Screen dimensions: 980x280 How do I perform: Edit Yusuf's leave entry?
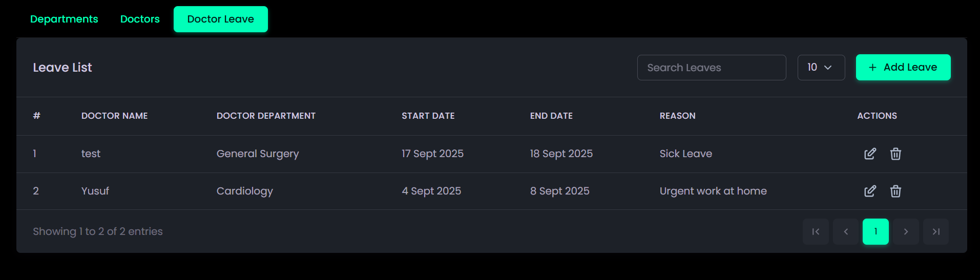click(x=870, y=191)
